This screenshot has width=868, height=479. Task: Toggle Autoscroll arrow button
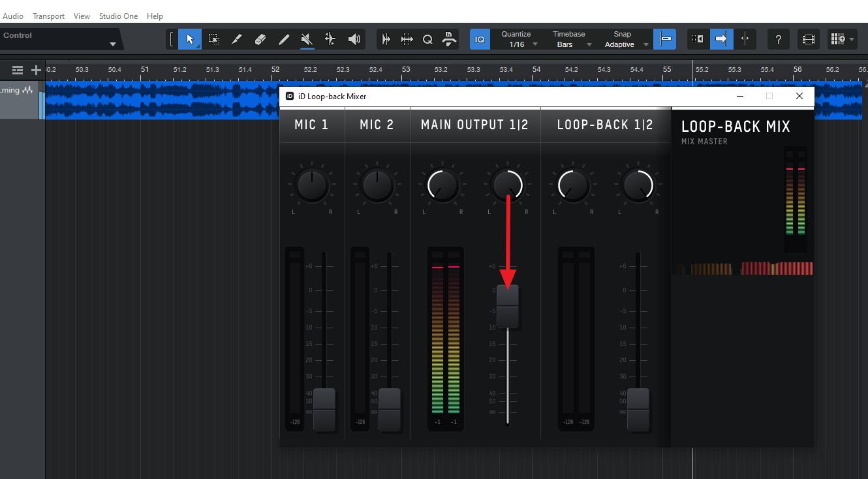coord(721,40)
